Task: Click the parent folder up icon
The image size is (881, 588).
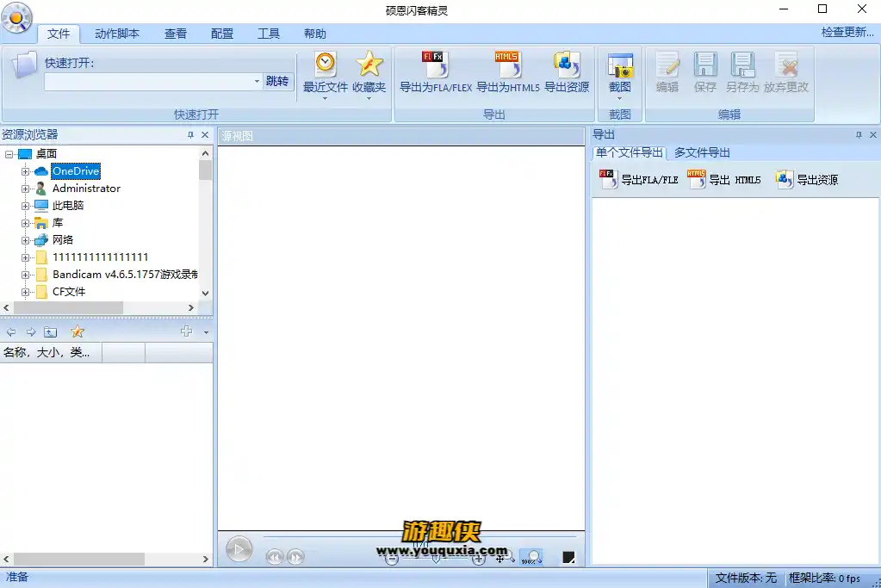Action: [x=51, y=332]
